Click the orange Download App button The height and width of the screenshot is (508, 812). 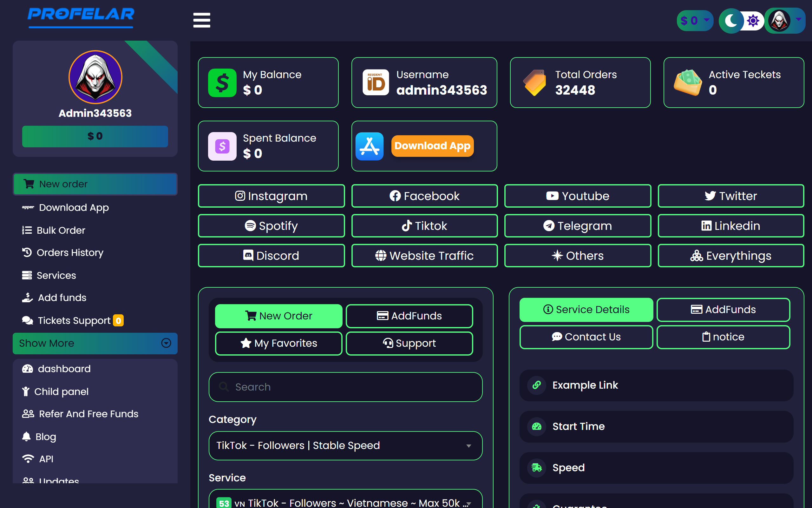(x=433, y=146)
